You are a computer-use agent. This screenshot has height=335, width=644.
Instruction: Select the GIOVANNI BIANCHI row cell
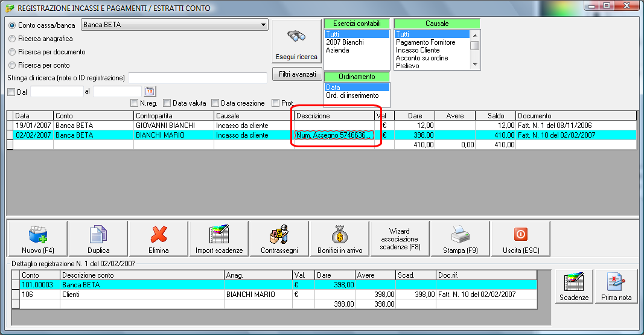174,126
